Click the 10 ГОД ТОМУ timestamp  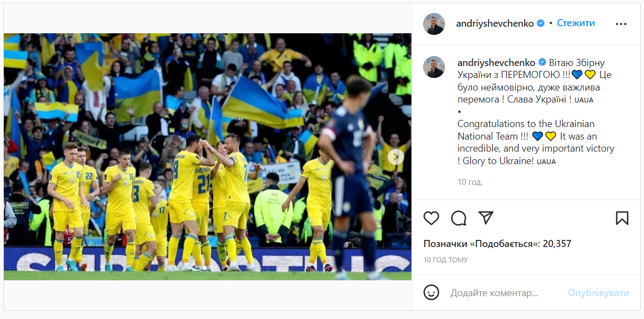pyautogui.click(x=446, y=260)
